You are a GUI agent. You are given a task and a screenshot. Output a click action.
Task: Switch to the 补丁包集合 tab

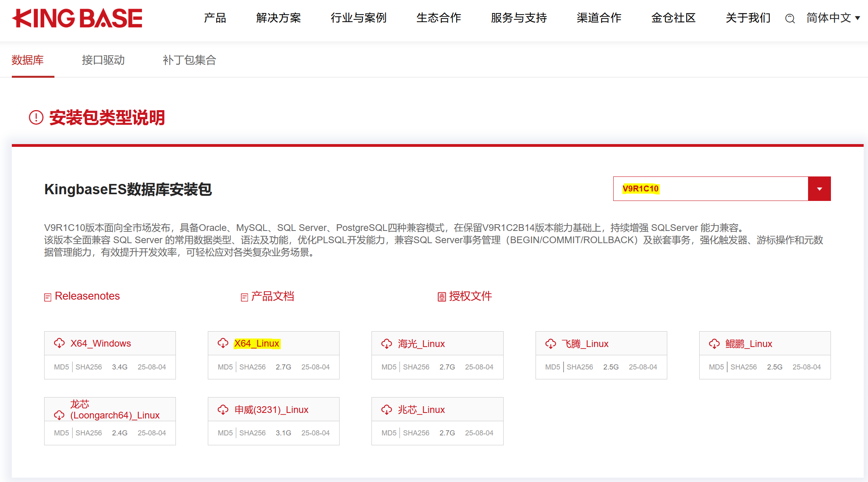click(x=189, y=60)
